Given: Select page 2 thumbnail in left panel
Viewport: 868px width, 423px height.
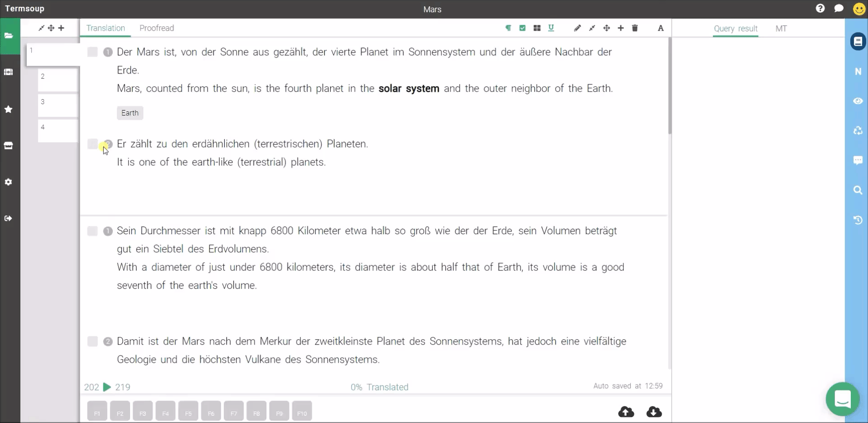Looking at the screenshot, I should (x=58, y=80).
